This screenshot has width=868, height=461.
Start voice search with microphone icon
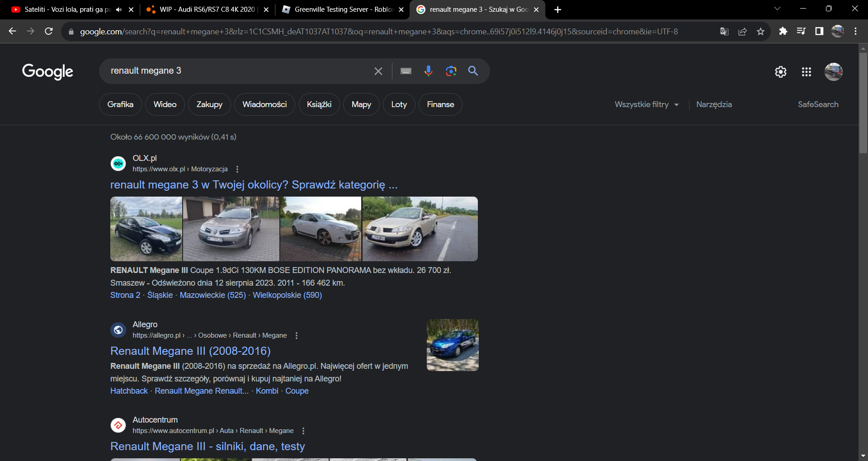pyautogui.click(x=429, y=71)
